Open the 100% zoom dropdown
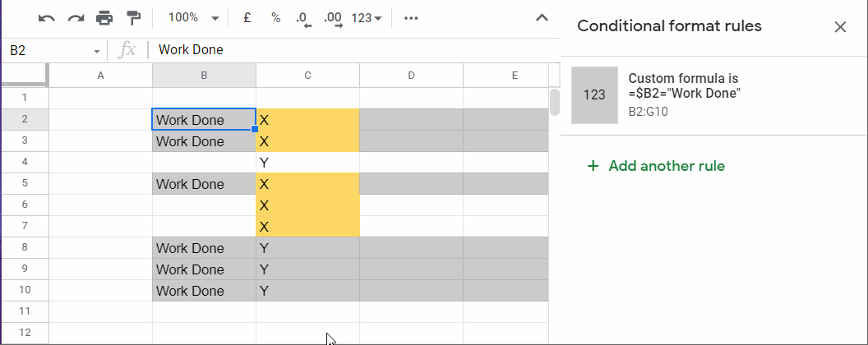This screenshot has height=345, width=868. pyautogui.click(x=193, y=18)
